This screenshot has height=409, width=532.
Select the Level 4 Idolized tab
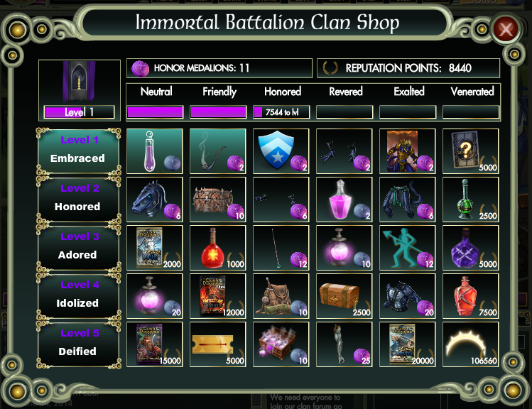click(79, 296)
